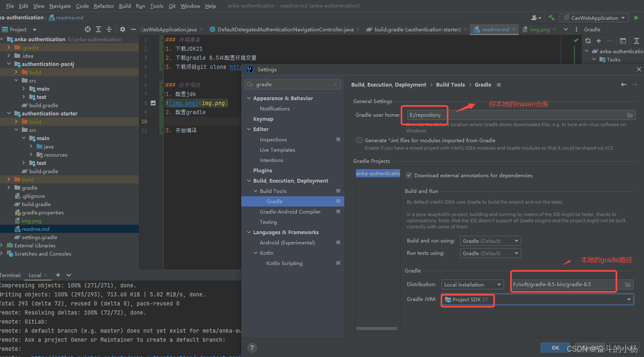Open the Settings help question icon
The height and width of the screenshot is (357, 644).
tap(252, 348)
